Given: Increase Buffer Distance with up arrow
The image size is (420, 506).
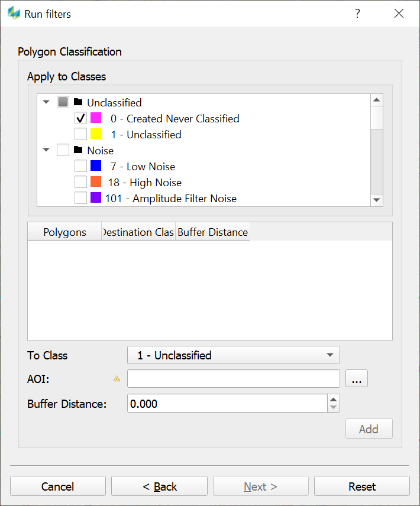Looking at the screenshot, I should click(x=334, y=399).
